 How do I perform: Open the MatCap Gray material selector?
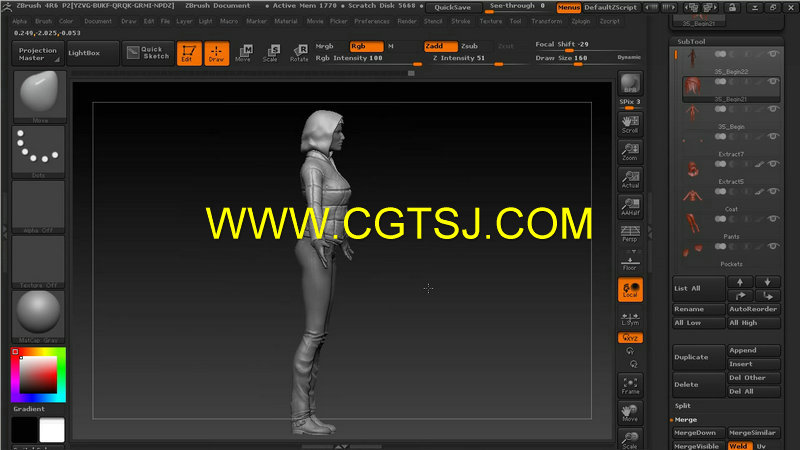[39, 317]
